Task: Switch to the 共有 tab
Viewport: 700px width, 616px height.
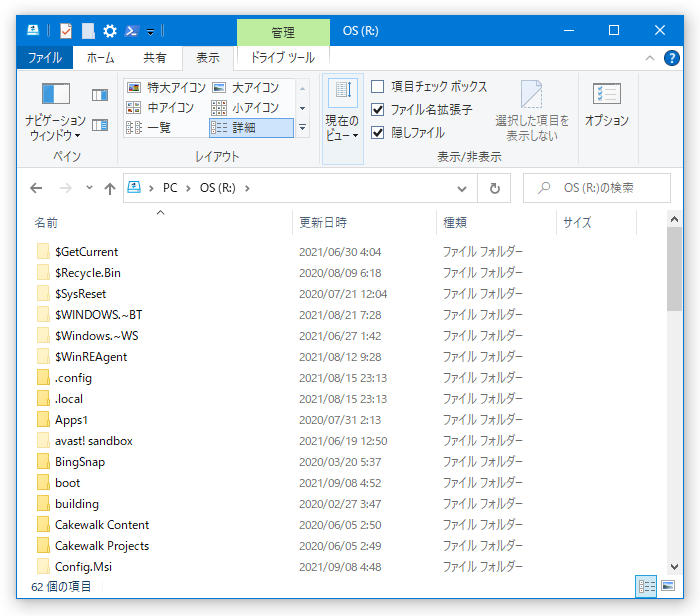Action: click(x=154, y=58)
